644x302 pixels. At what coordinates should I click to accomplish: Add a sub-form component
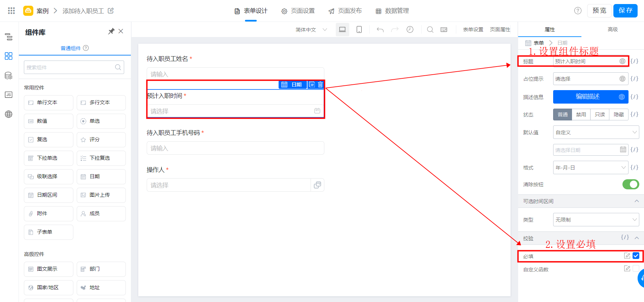[48, 232]
